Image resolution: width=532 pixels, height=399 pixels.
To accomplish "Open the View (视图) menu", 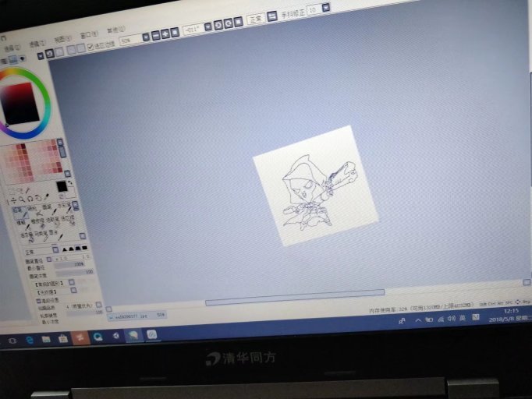I will coord(62,39).
